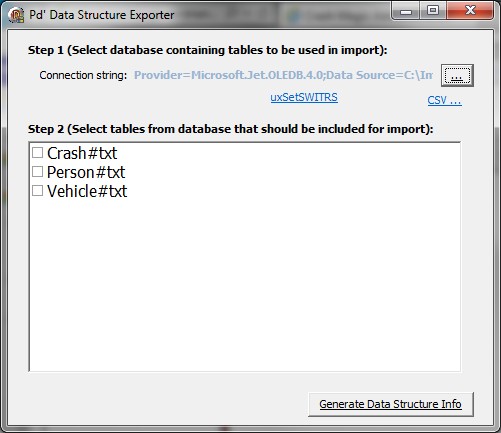Check the Crash#txt checkbox
Viewport: 501px width, 433px height.
point(37,153)
